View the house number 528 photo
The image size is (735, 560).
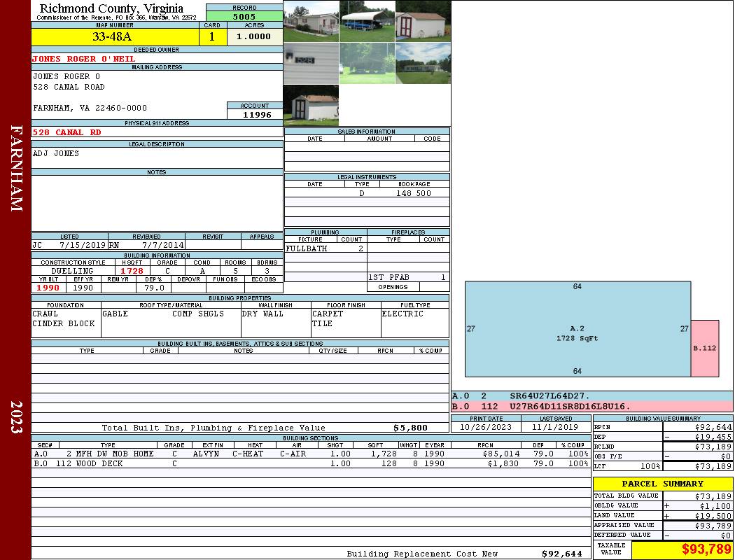pyautogui.click(x=311, y=63)
